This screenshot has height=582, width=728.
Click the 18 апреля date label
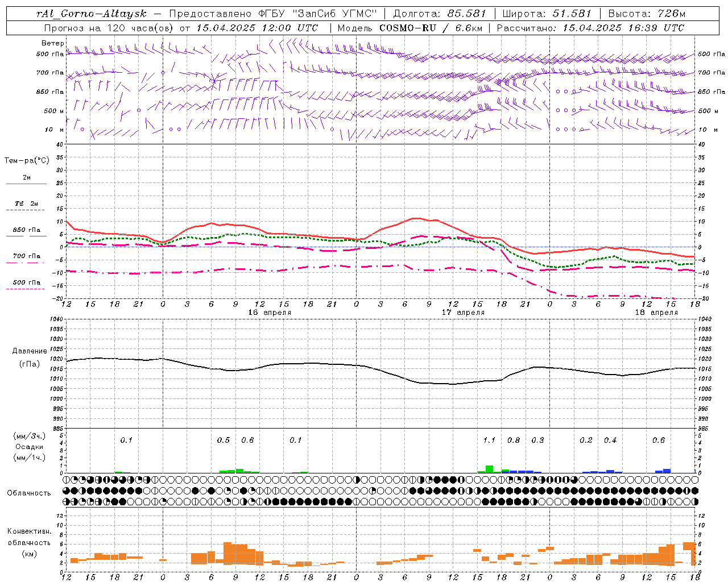[656, 313]
